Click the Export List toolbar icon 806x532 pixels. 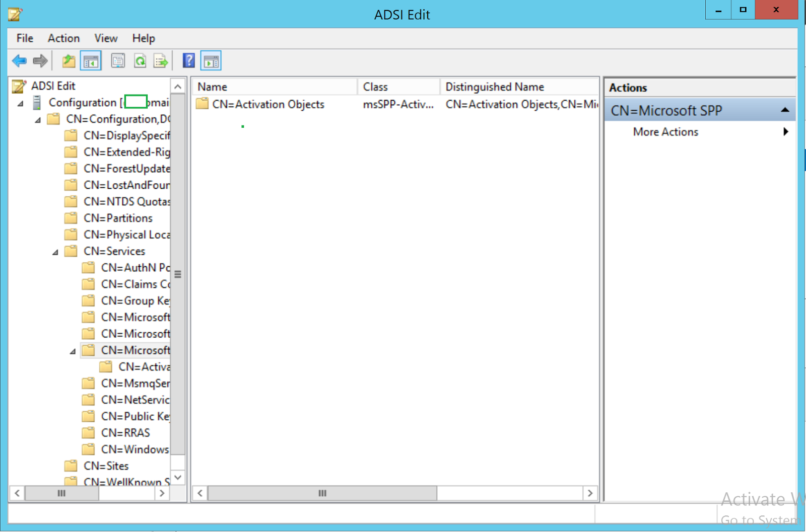(160, 60)
